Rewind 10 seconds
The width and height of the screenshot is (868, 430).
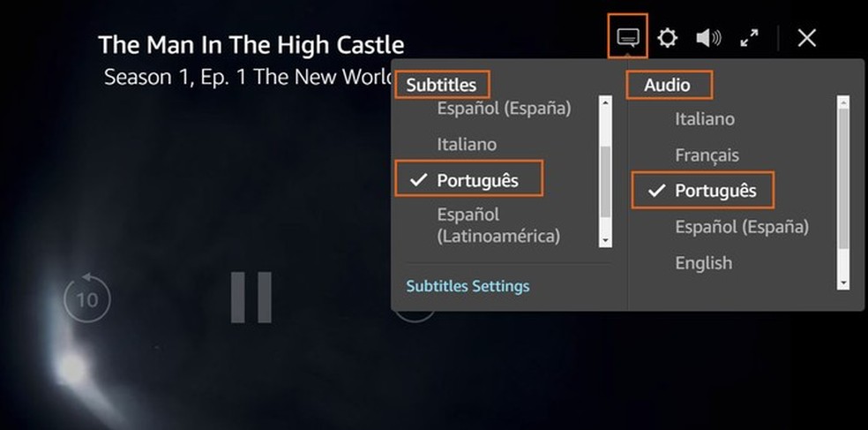click(87, 298)
